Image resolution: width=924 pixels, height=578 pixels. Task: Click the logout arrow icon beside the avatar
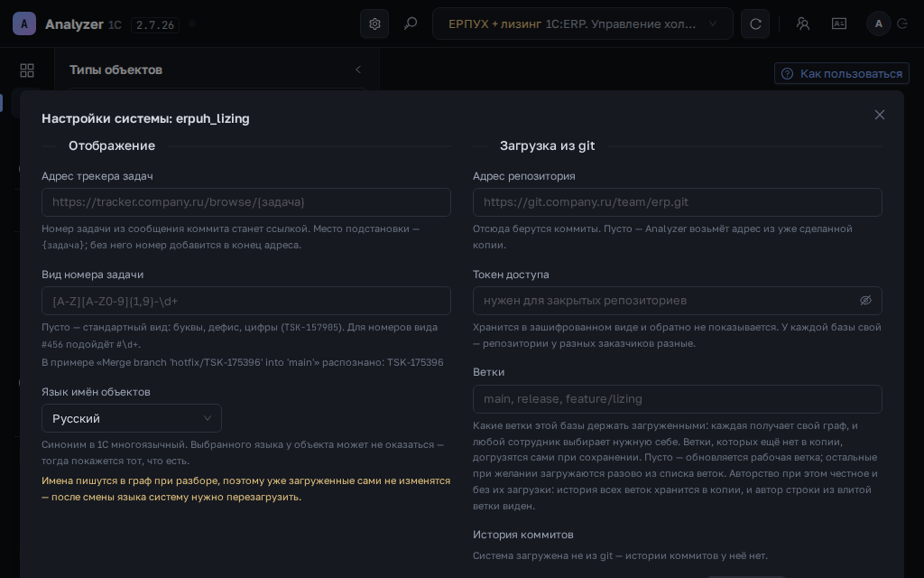pyautogui.click(x=902, y=23)
